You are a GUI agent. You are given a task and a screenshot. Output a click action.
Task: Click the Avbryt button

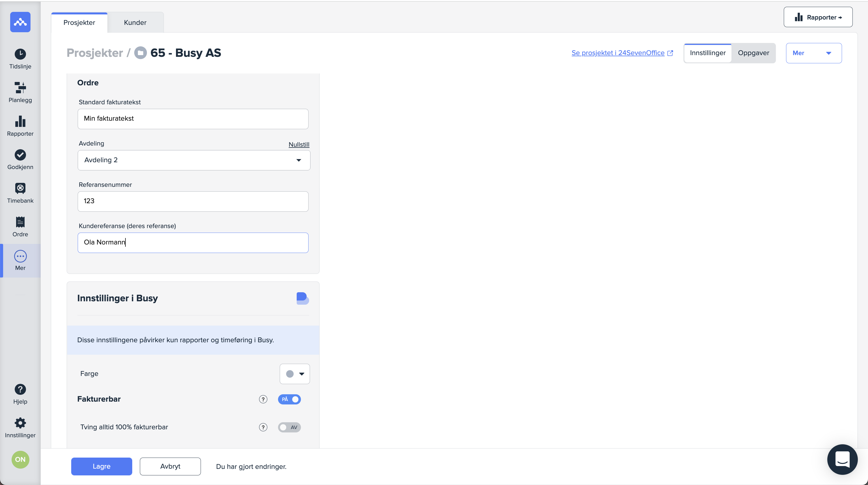pyautogui.click(x=170, y=466)
